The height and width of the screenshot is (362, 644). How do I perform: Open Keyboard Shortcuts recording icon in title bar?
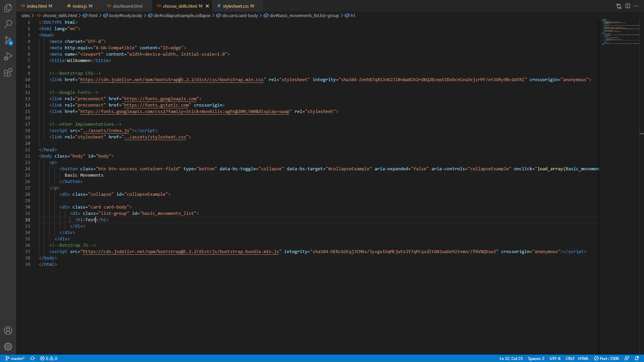(x=618, y=6)
